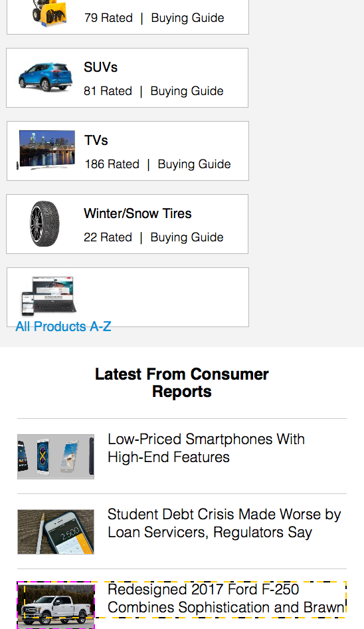This screenshot has height=629, width=364.
Task: View the Winter/Snow Tires Buying Guide
Action: pyautogui.click(x=187, y=237)
